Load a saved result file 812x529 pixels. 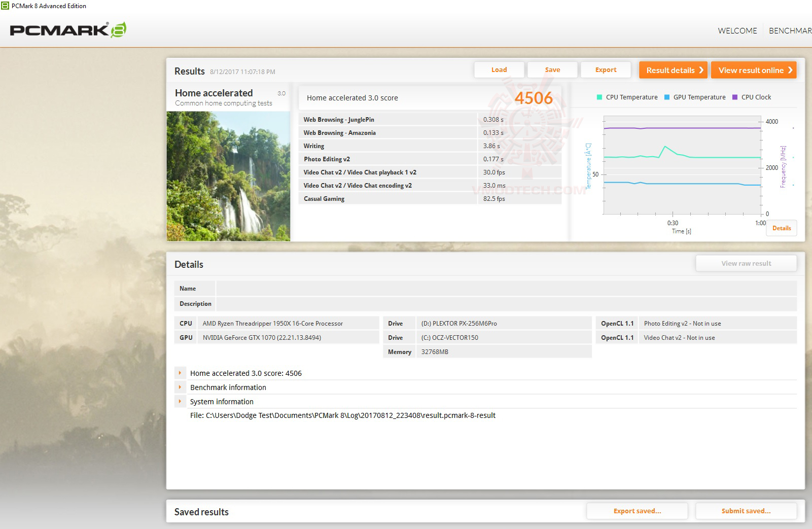[499, 70]
